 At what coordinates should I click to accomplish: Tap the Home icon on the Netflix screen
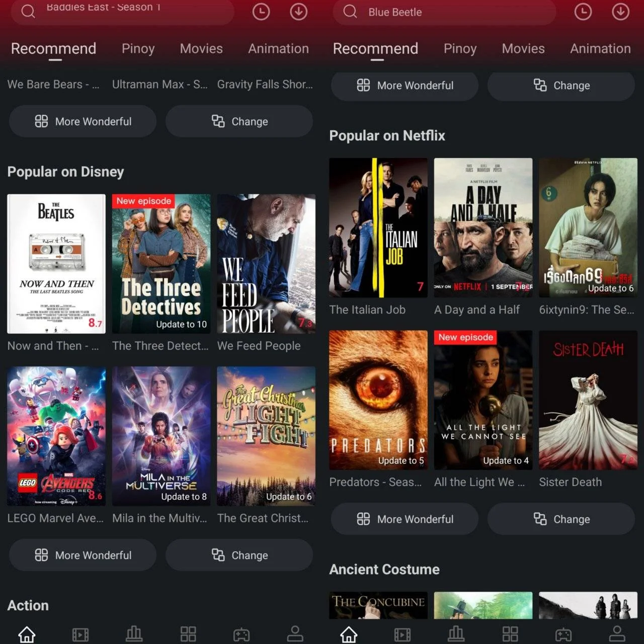pos(349,634)
